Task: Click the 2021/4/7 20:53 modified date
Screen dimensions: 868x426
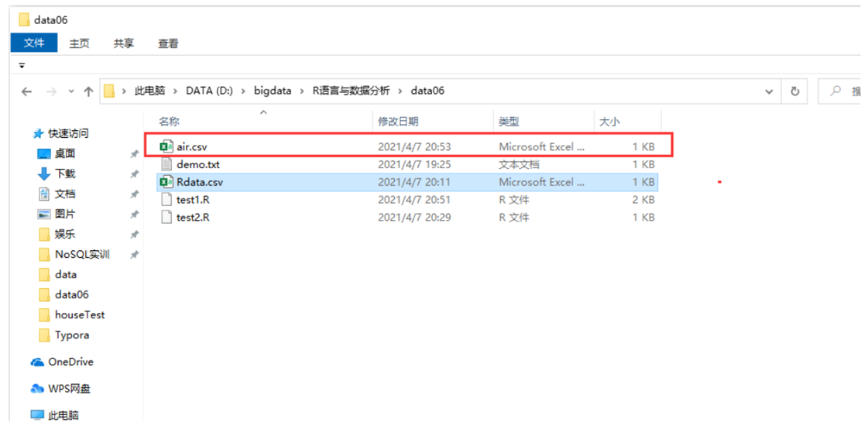Action: click(x=413, y=147)
